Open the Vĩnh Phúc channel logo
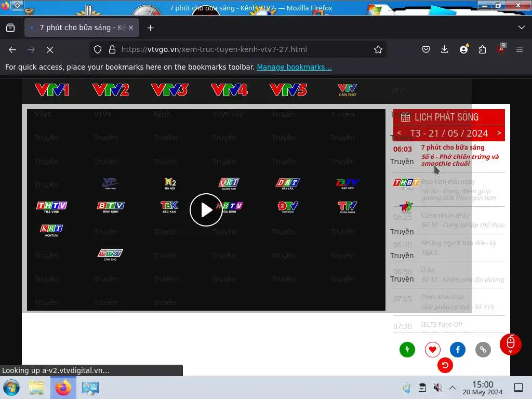 [x=110, y=183]
